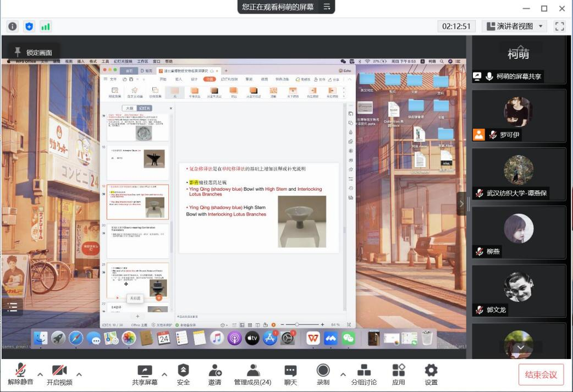Expand the audio options arrow beside 解除静音
Screen dimensions: 573x392
pos(40,374)
